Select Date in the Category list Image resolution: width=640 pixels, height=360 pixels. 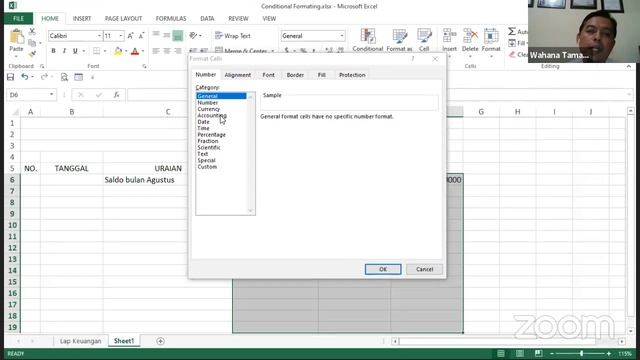[x=203, y=122]
